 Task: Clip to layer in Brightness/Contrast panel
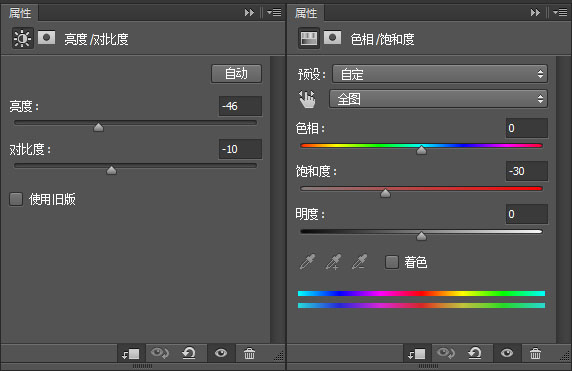click(131, 353)
